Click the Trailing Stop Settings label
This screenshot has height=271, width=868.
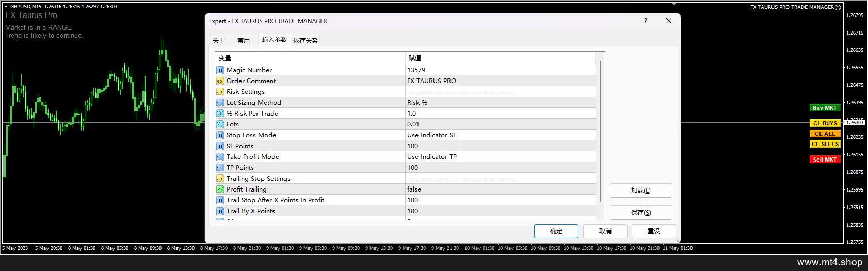[259, 179]
